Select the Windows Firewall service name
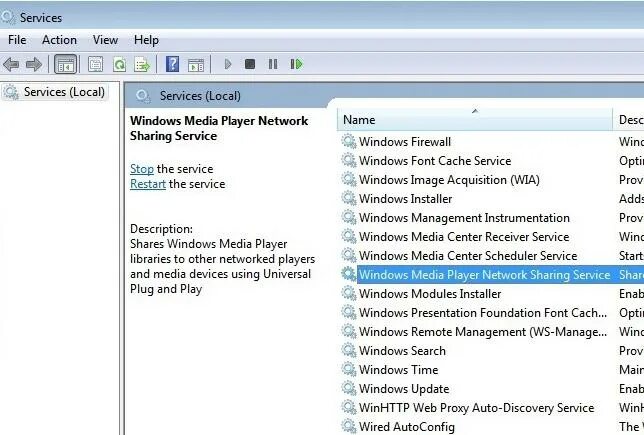This screenshot has height=435, width=644. click(405, 142)
